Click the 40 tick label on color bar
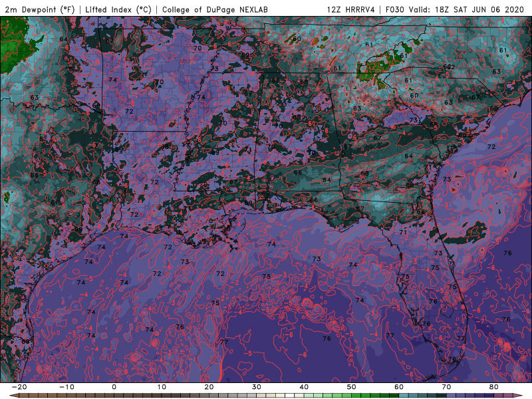 [x=304, y=387]
